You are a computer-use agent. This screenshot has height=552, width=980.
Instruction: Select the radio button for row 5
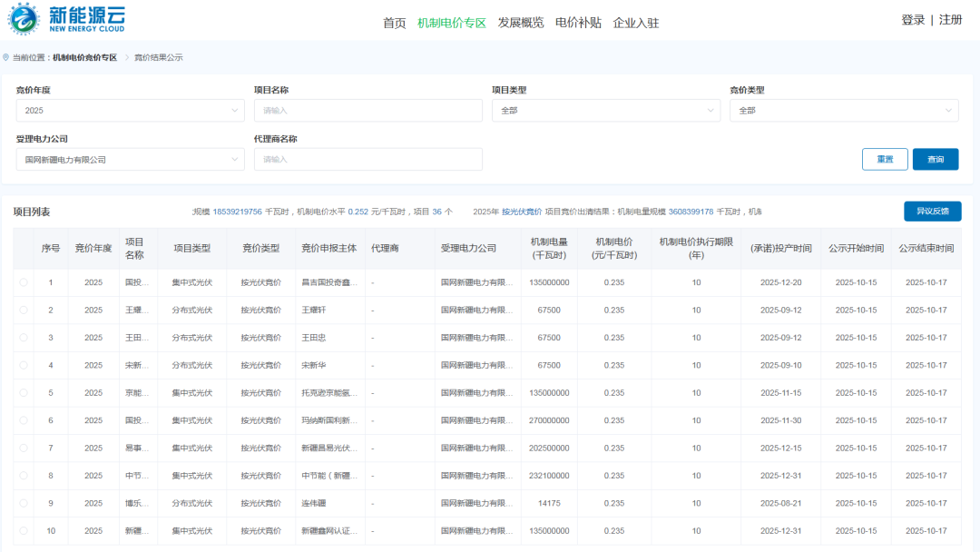tap(24, 393)
